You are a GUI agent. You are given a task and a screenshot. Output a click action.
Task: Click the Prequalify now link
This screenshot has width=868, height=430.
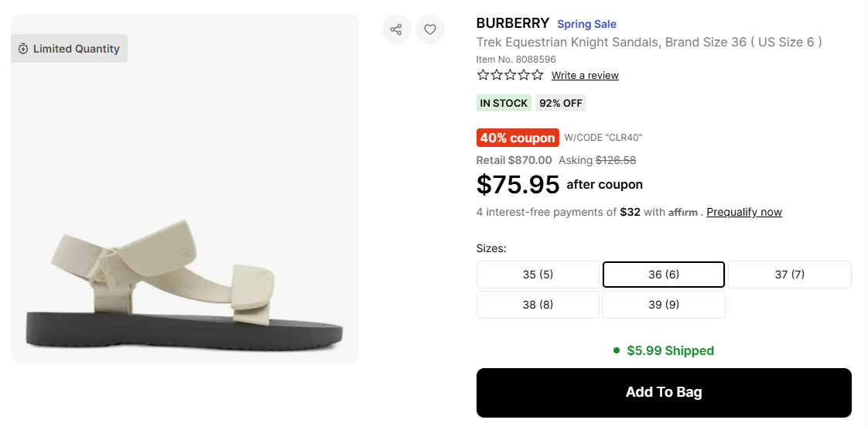744,212
